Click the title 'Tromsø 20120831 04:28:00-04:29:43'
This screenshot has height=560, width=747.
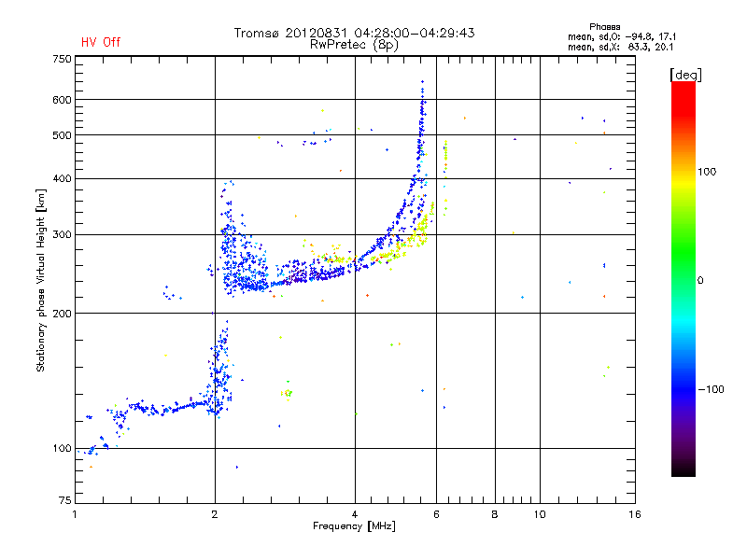click(x=354, y=33)
